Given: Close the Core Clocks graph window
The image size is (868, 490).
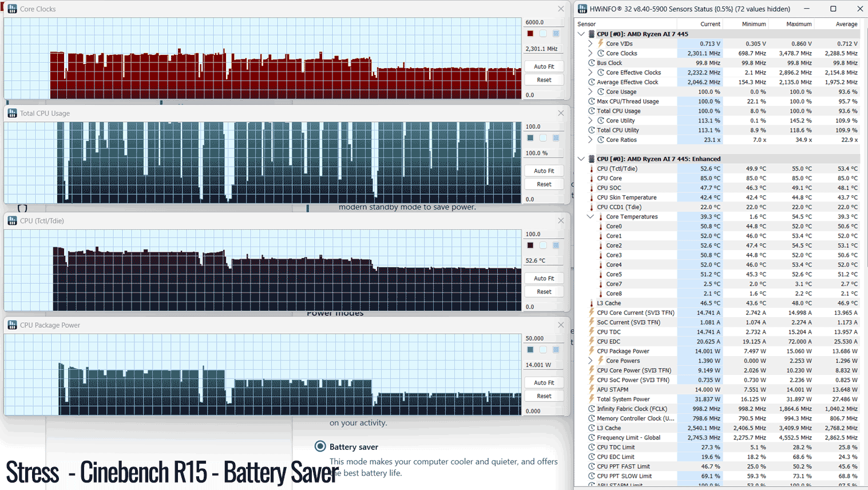Looking at the screenshot, I should point(561,9).
